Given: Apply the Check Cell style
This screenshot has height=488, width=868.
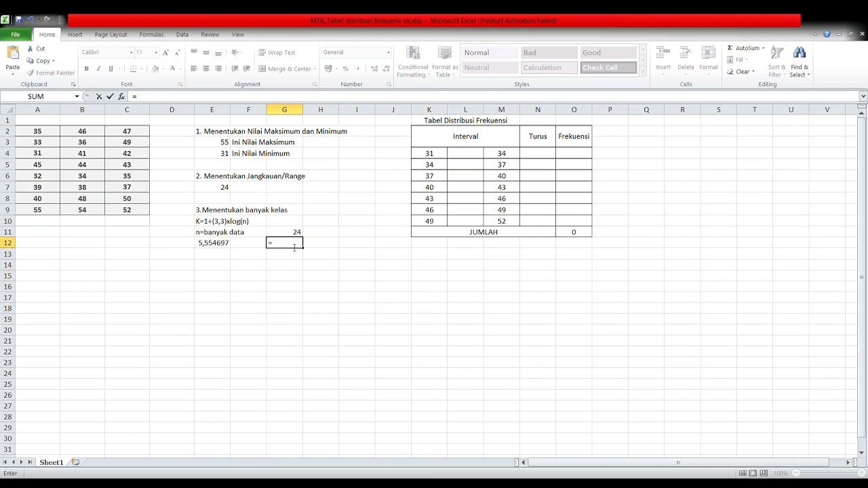Looking at the screenshot, I should click(x=608, y=68).
